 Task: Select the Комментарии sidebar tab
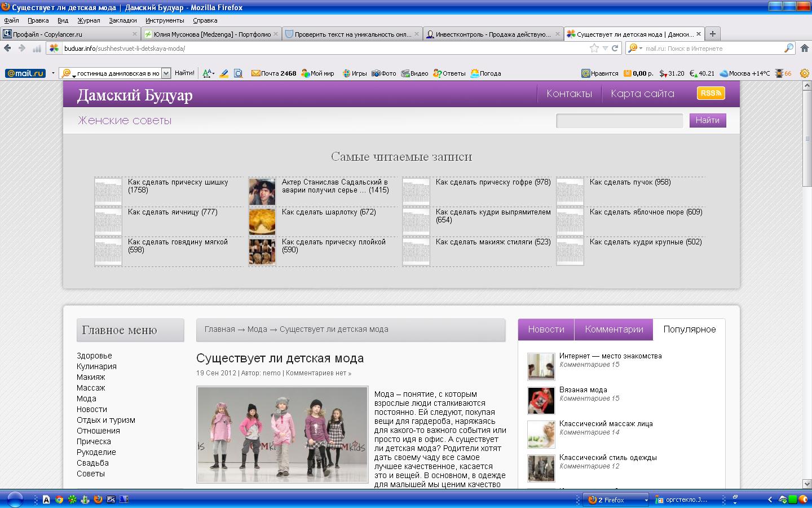[614, 330]
